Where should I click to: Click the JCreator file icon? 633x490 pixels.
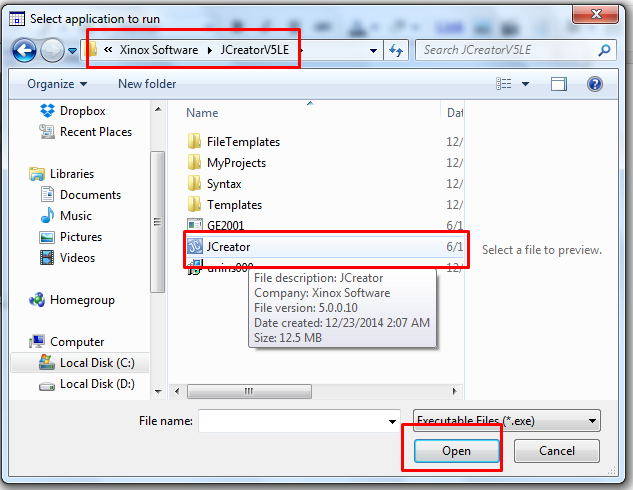[x=195, y=246]
